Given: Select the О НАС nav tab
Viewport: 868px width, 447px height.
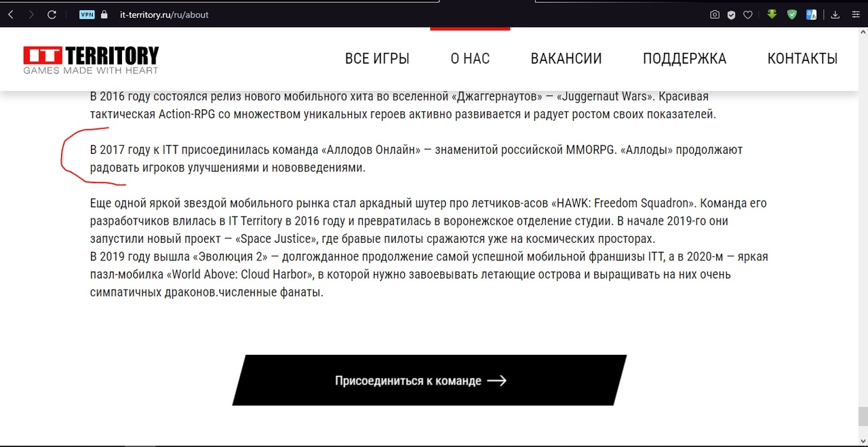Looking at the screenshot, I should point(470,59).
